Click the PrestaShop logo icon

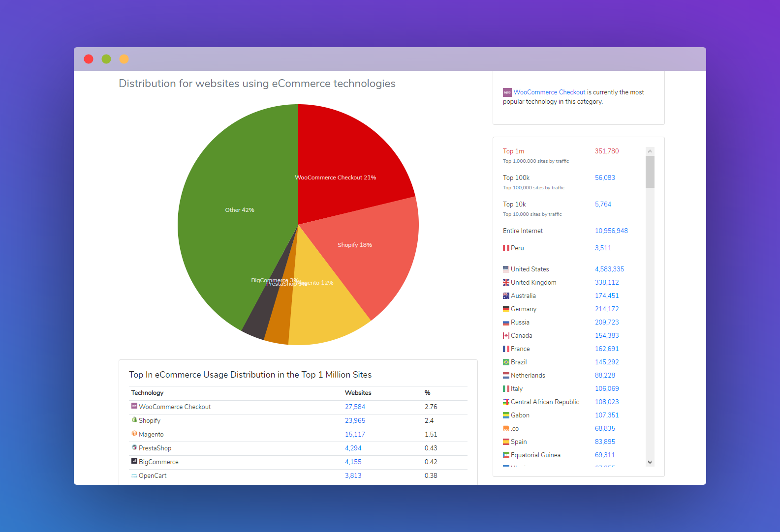[x=134, y=447]
